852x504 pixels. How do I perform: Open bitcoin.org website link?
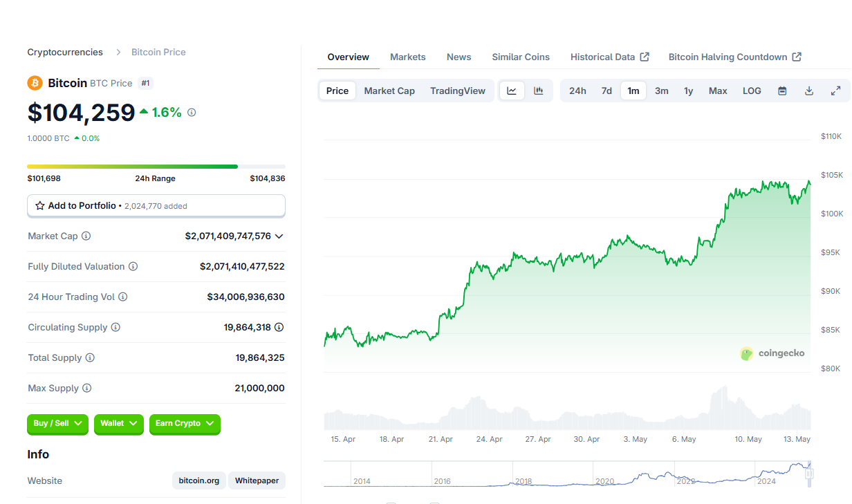tap(199, 480)
